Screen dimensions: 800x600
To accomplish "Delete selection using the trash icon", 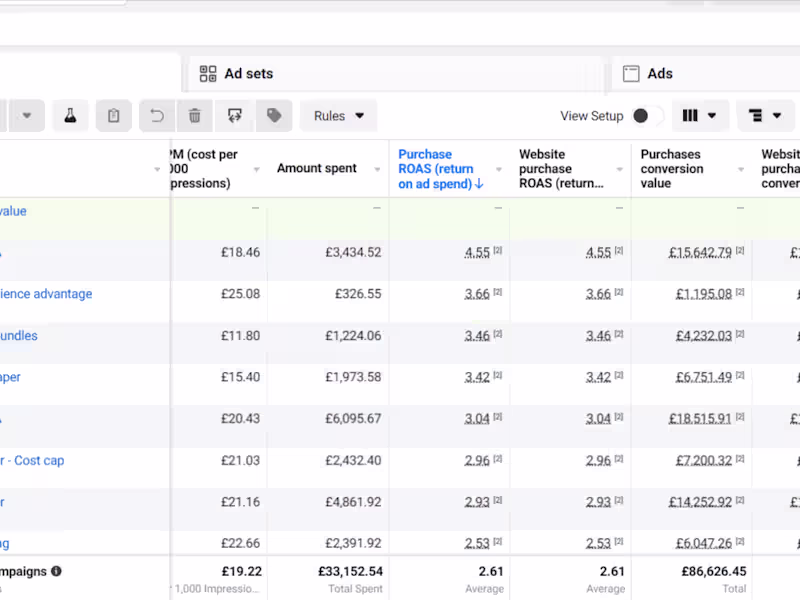I will [195, 115].
